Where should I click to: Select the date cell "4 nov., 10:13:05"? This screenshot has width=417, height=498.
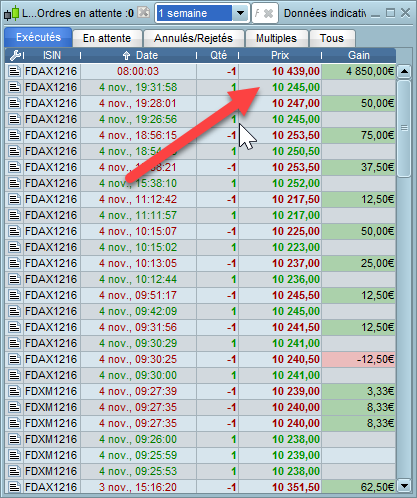pyautogui.click(x=139, y=263)
